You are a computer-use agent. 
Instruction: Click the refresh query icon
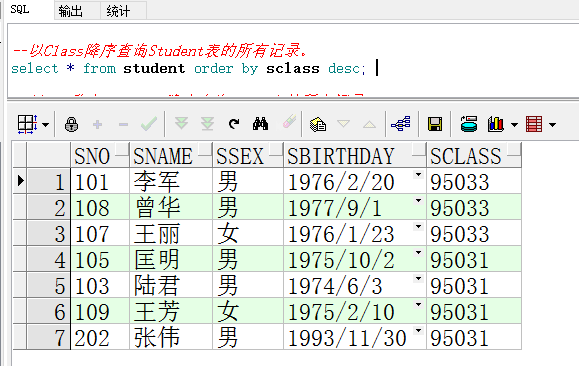tap(234, 124)
